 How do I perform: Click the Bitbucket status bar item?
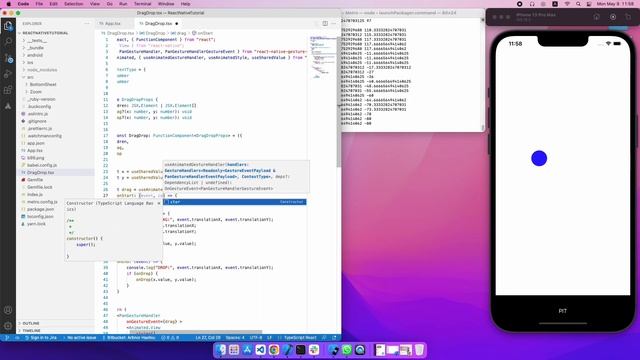point(129,338)
